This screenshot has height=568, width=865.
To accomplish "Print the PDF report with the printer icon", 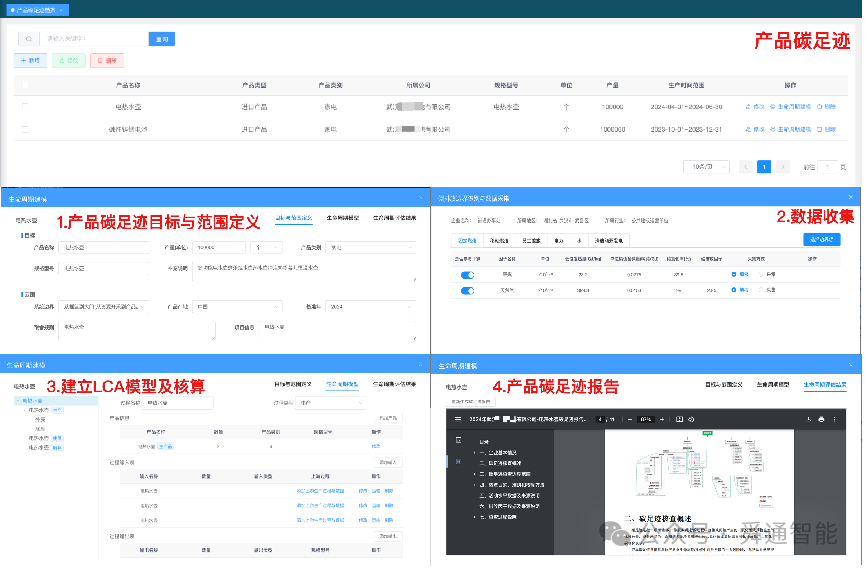I will click(821, 420).
